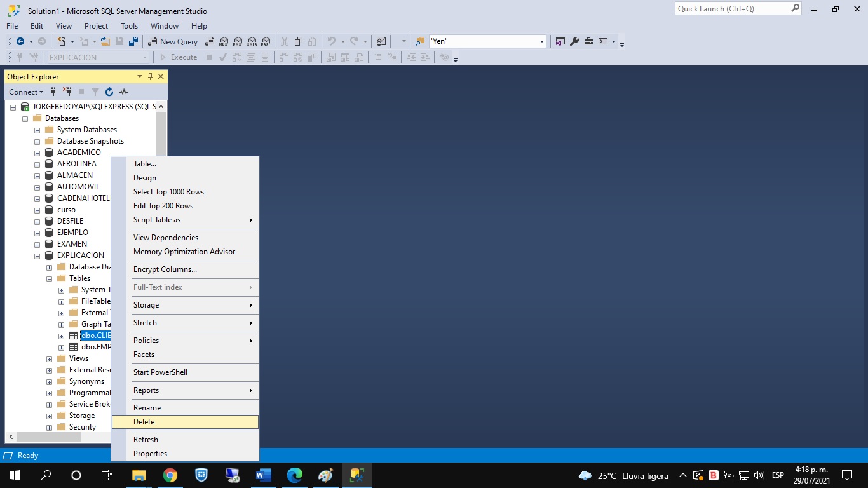Open the Script Table as submenu

[185, 220]
